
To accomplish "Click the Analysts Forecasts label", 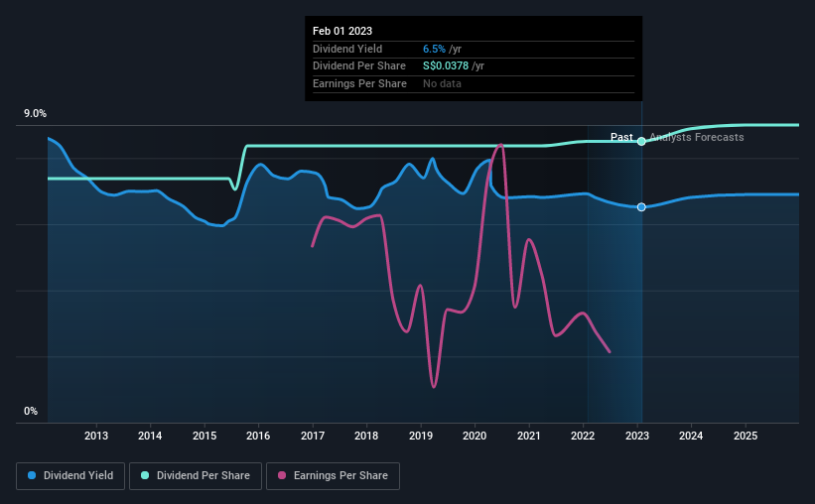I will (x=697, y=137).
